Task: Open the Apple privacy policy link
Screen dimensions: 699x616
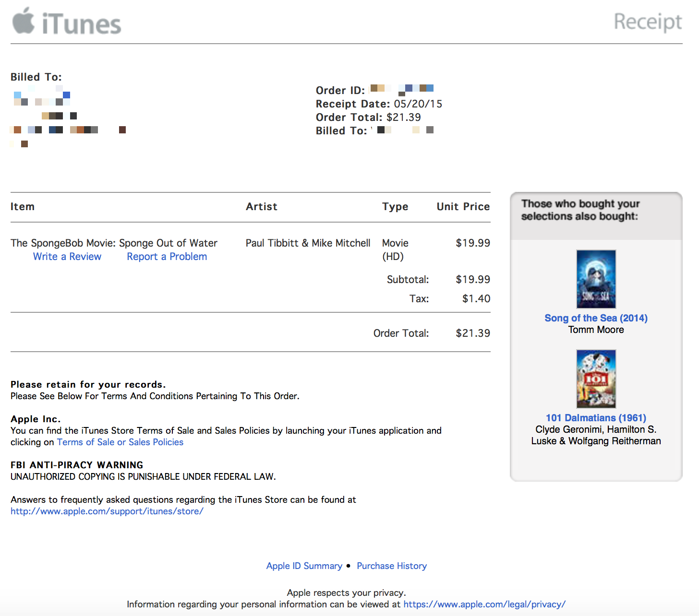Action: (x=484, y=604)
